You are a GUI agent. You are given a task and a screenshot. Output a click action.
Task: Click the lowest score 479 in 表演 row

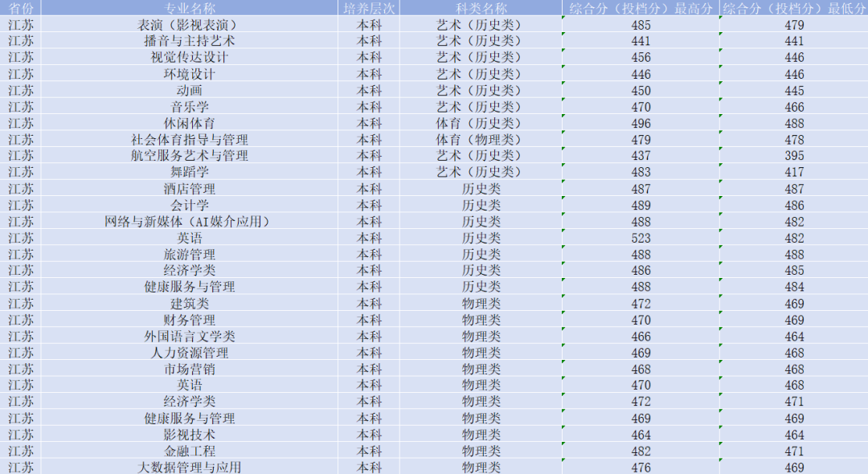794,25
